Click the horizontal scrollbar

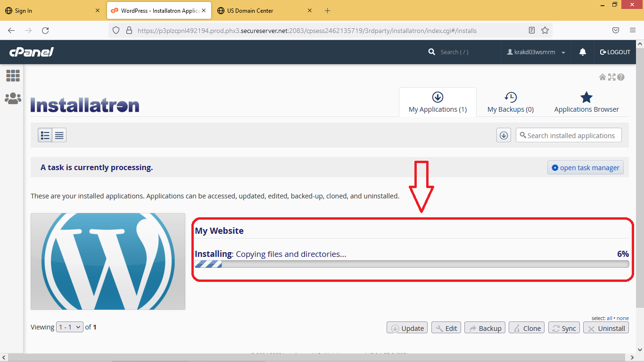point(318,358)
